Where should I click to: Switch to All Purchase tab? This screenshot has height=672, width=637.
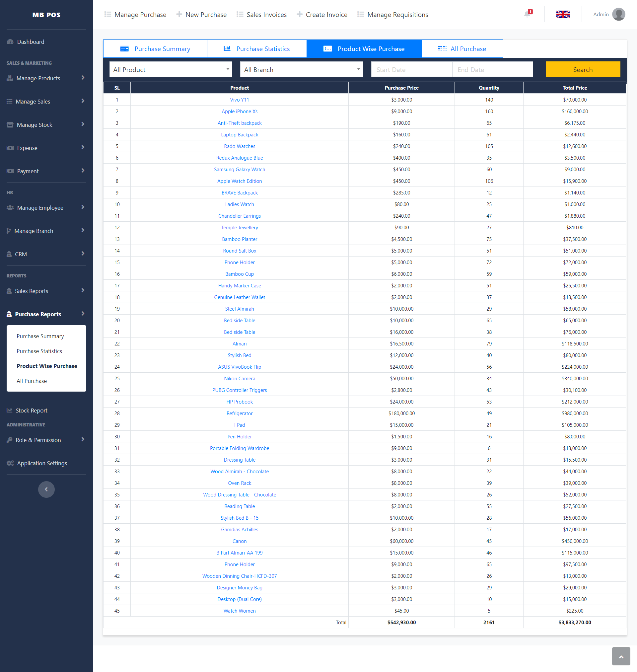point(462,49)
